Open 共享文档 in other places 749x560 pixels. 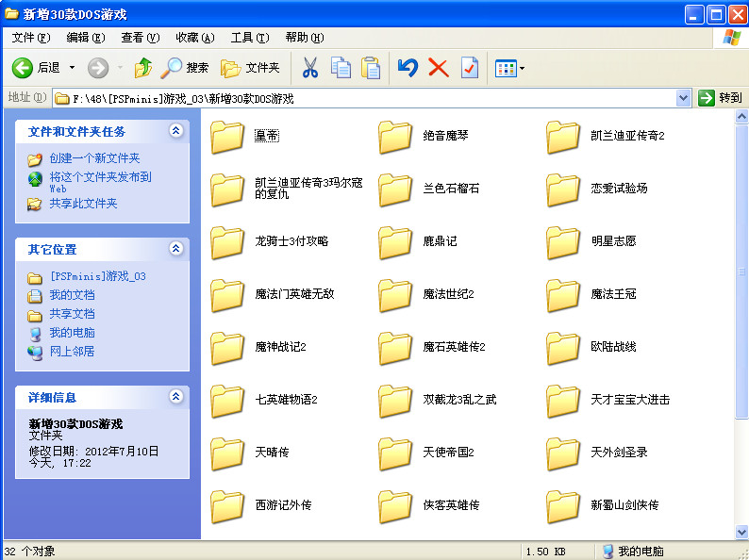coord(72,314)
